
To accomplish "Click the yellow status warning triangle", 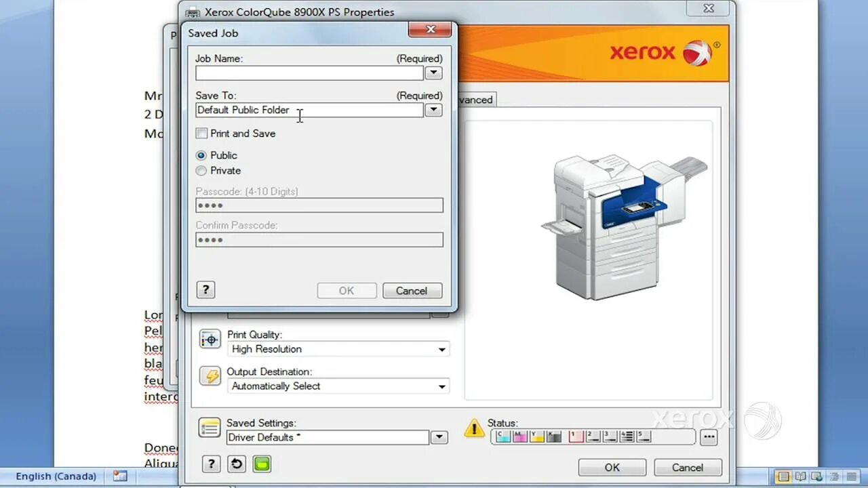I will tap(474, 428).
